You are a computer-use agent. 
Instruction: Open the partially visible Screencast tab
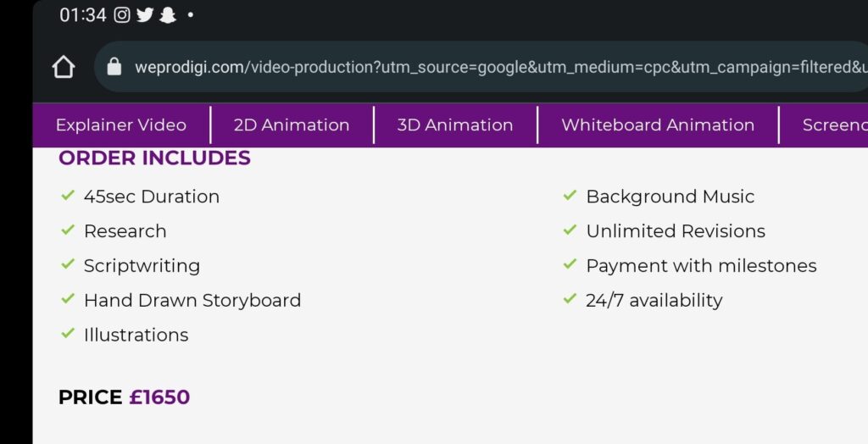click(834, 125)
